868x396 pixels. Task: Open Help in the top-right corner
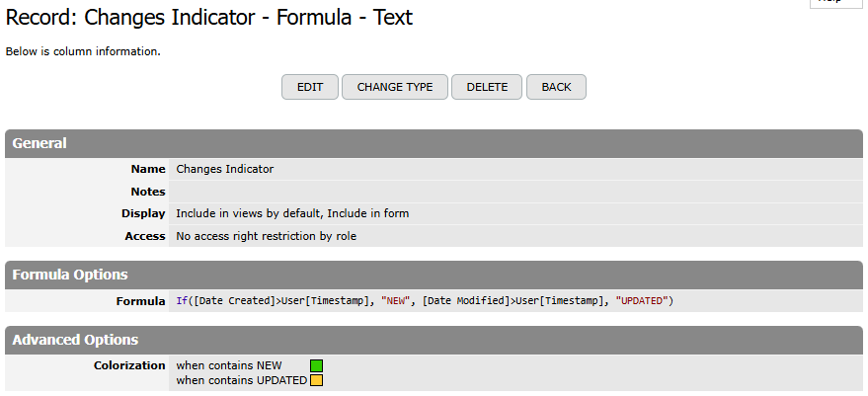pos(836,3)
